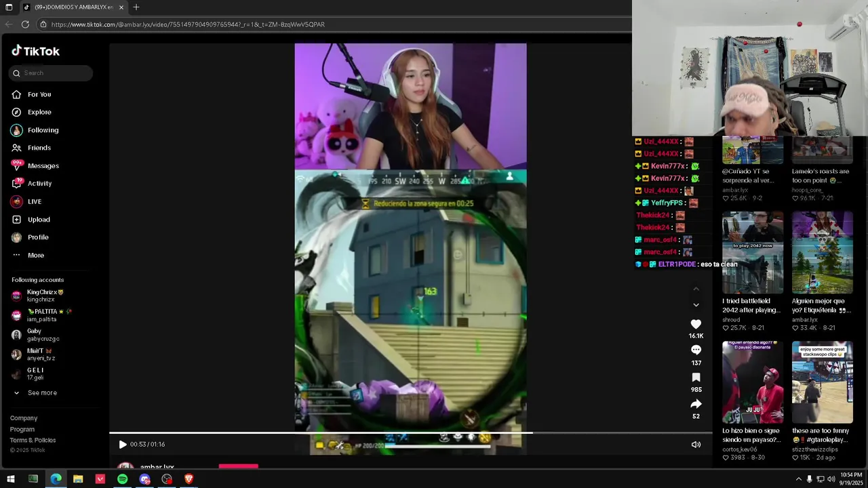Click the browser back arrow
868x488 pixels.
click(x=8, y=24)
